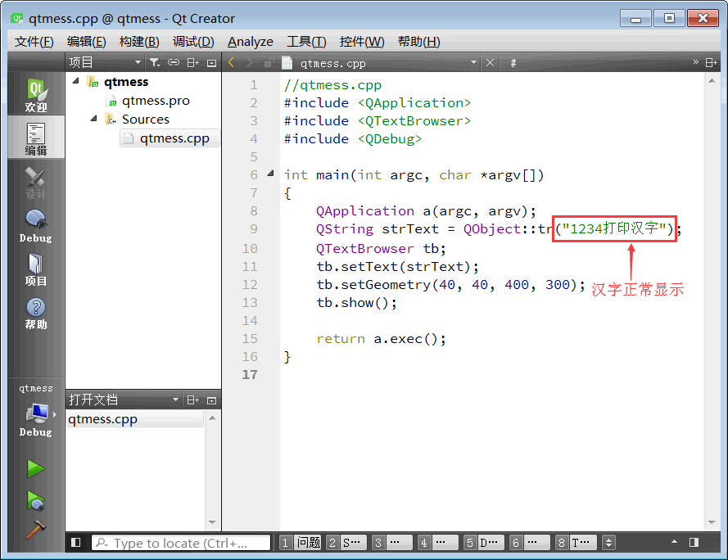Click line number 17 in gutter

coord(250,374)
